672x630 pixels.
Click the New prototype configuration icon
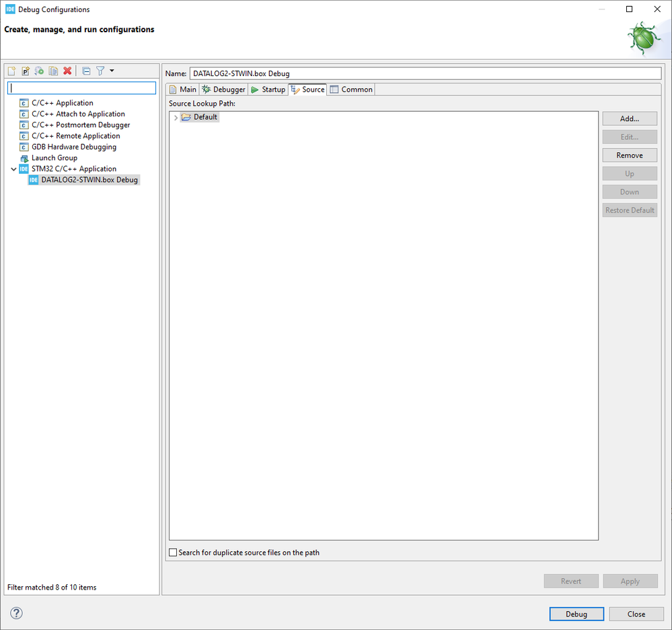pos(26,71)
